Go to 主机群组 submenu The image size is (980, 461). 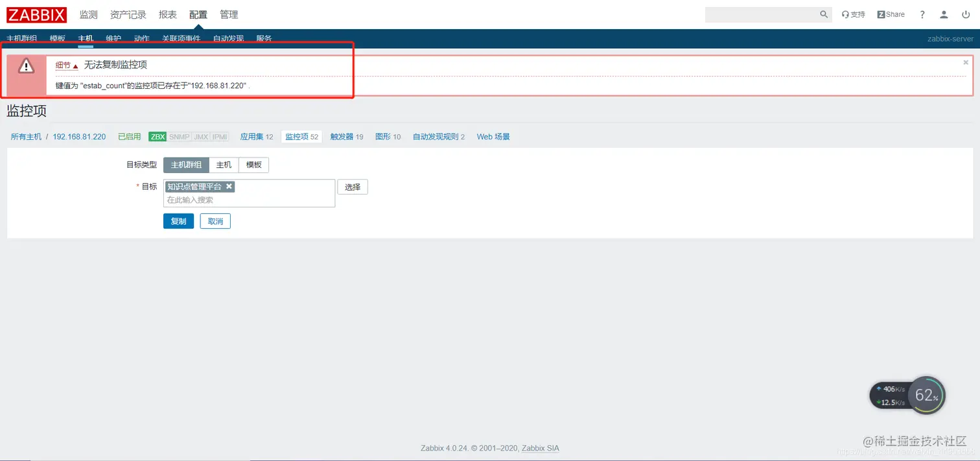click(x=22, y=39)
